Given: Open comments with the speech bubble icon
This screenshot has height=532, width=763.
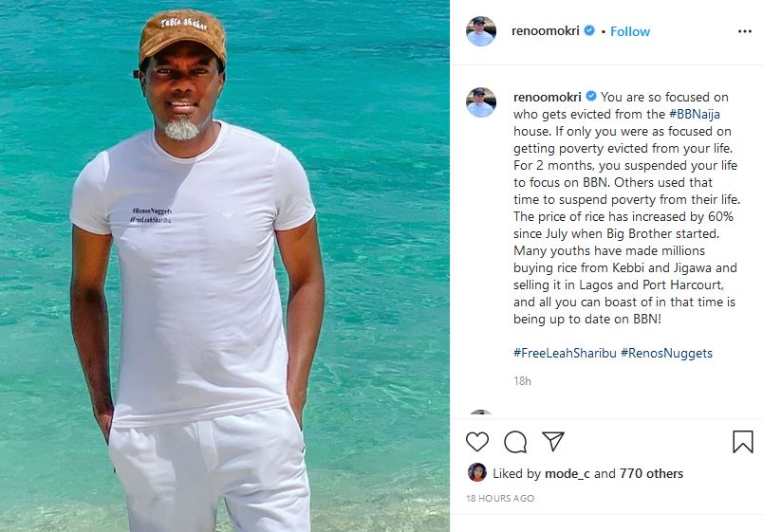Looking at the screenshot, I should coord(515,442).
